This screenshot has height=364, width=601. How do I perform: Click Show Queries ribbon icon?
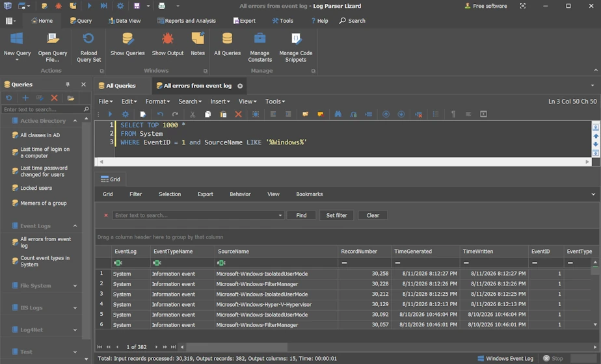click(x=127, y=44)
